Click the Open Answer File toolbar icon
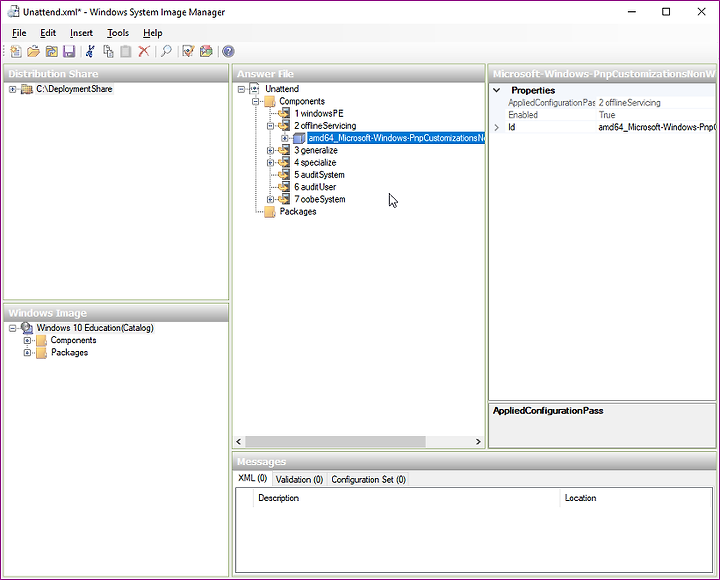The height and width of the screenshot is (580, 720). click(34, 51)
